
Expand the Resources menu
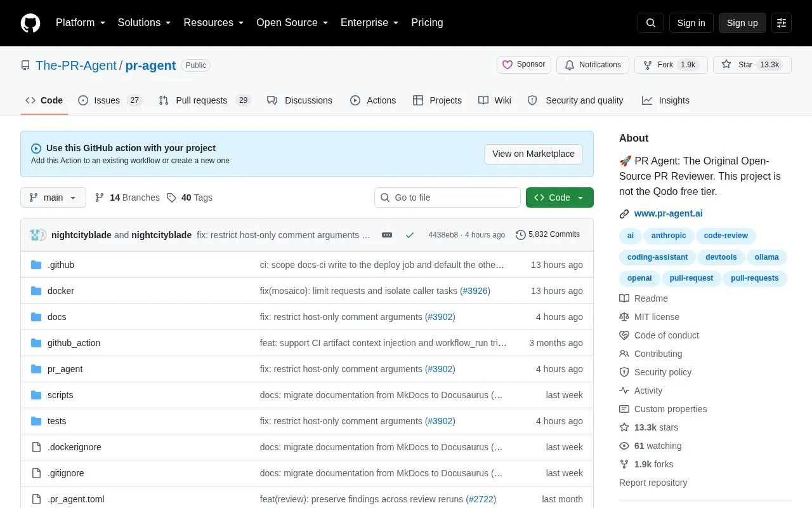tap(214, 23)
